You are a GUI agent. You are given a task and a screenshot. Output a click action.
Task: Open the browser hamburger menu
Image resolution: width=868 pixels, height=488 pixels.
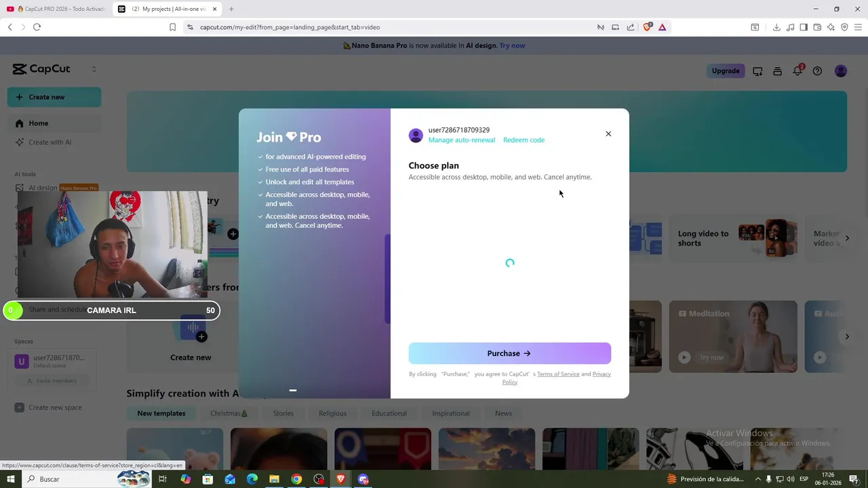(859, 27)
